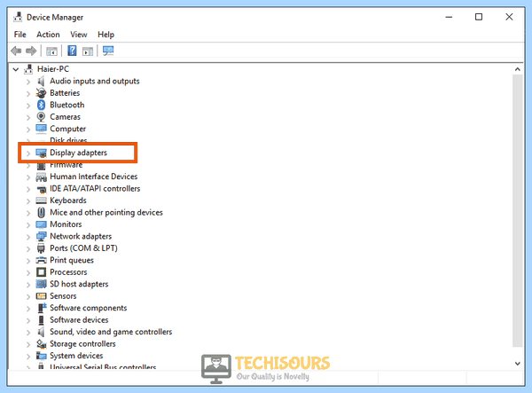The width and height of the screenshot is (532, 393).
Task: Select the Monitors icon
Action: (41, 224)
